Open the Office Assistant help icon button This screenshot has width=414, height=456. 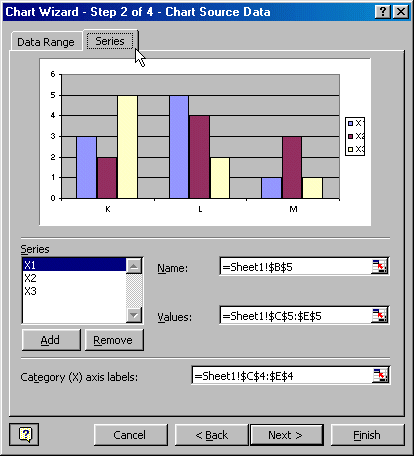coord(24,434)
